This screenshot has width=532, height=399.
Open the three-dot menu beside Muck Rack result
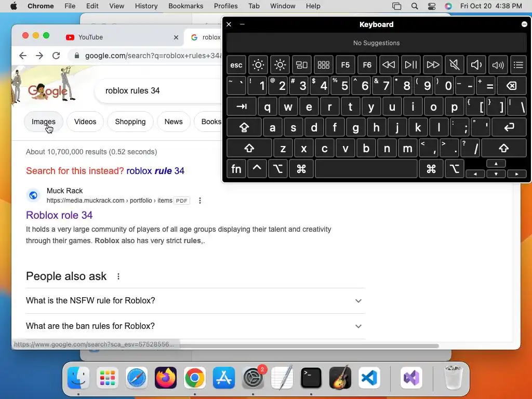[200, 201]
